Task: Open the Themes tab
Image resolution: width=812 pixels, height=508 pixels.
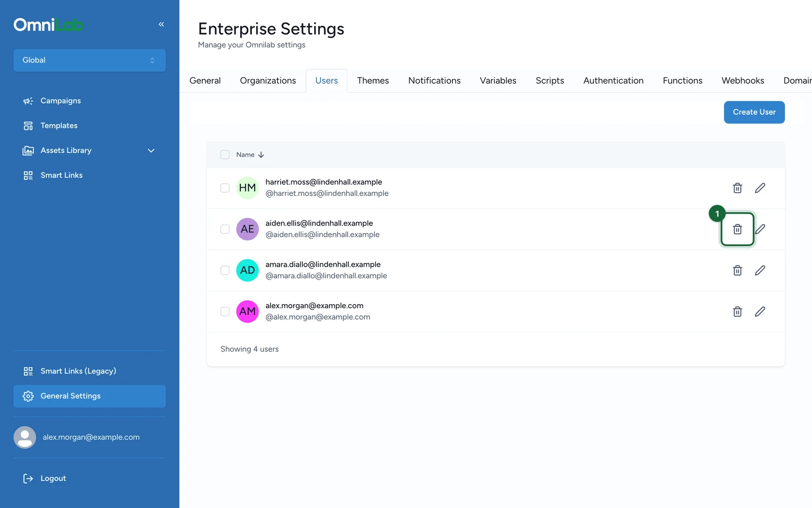Action: [373, 81]
